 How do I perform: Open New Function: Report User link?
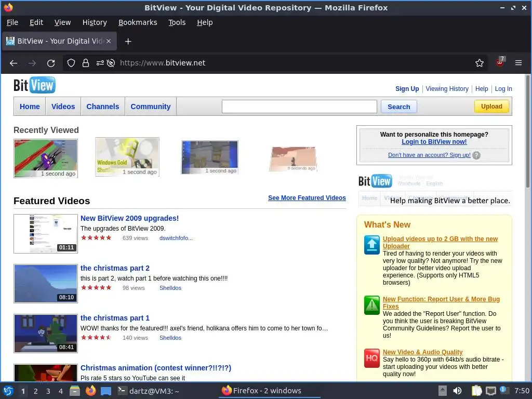click(x=441, y=303)
